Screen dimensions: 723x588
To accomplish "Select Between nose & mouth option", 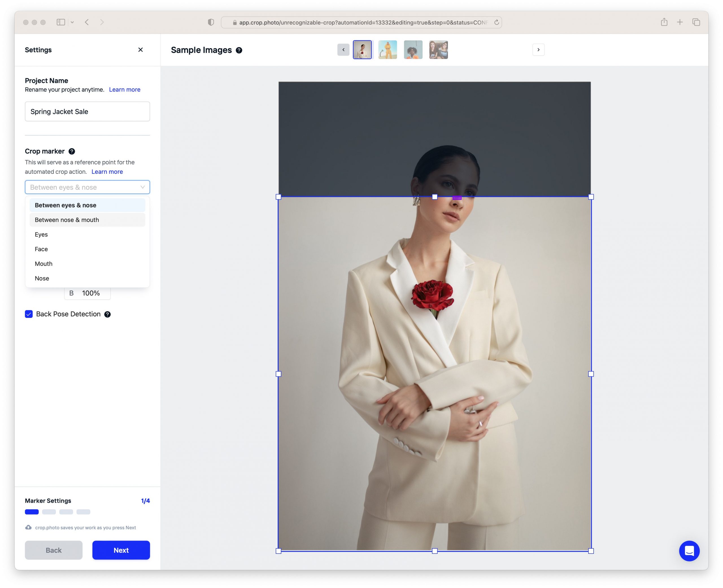I will (87, 220).
